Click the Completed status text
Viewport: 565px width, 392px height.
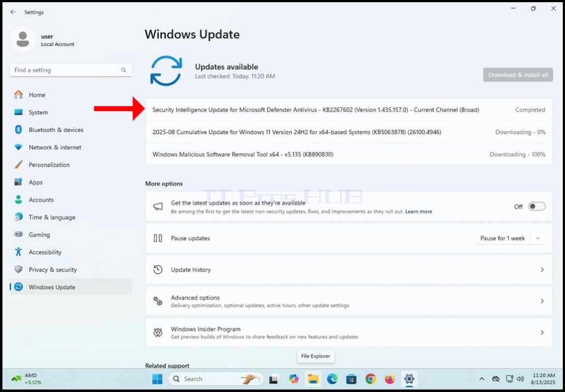[530, 110]
